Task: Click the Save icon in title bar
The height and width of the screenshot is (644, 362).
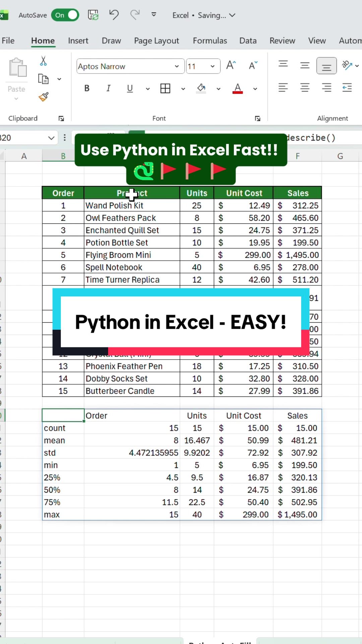Action: (93, 15)
